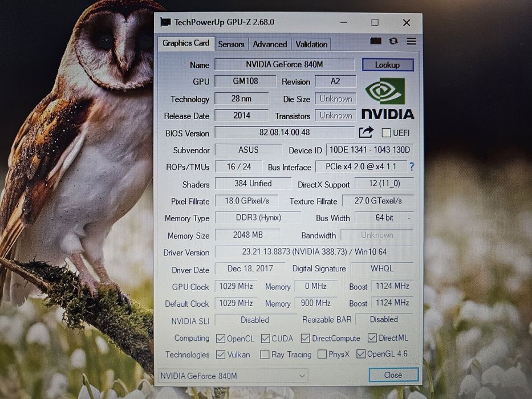Toggle the CUDA checkbox
Screen dimensions: 532x399
pyautogui.click(x=265, y=338)
